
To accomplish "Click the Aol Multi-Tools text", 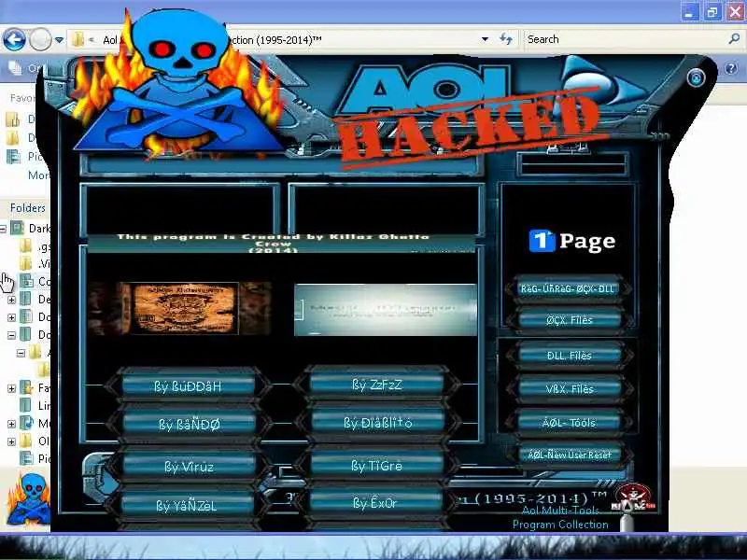I will tap(560, 511).
